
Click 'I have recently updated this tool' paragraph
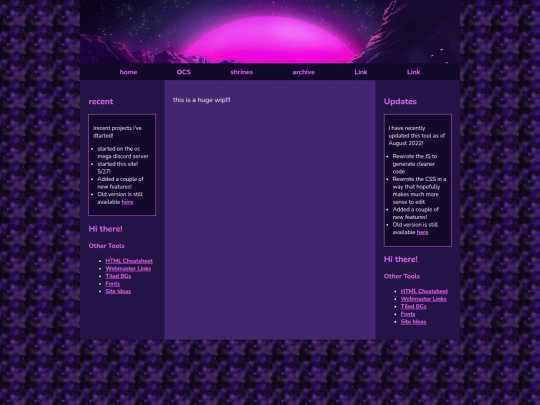click(x=417, y=136)
